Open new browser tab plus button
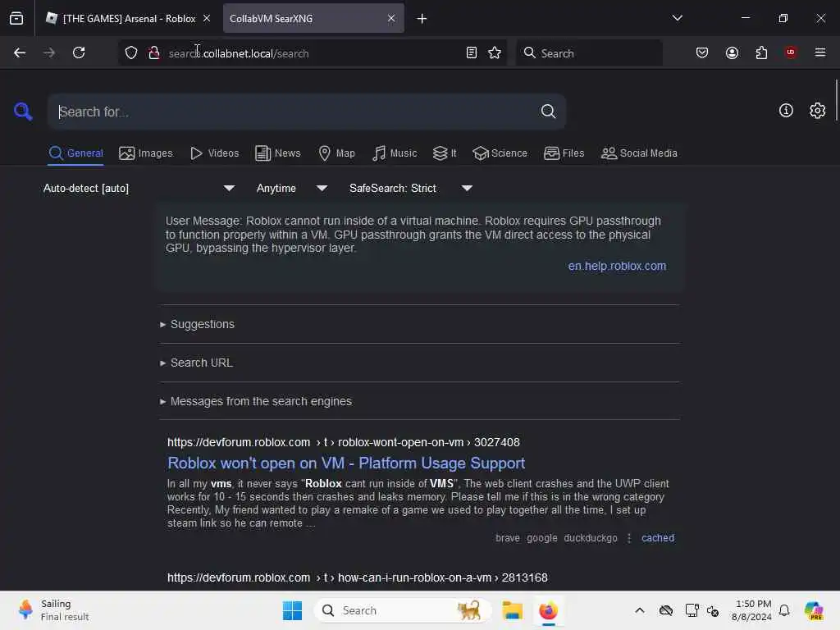 pos(422,19)
